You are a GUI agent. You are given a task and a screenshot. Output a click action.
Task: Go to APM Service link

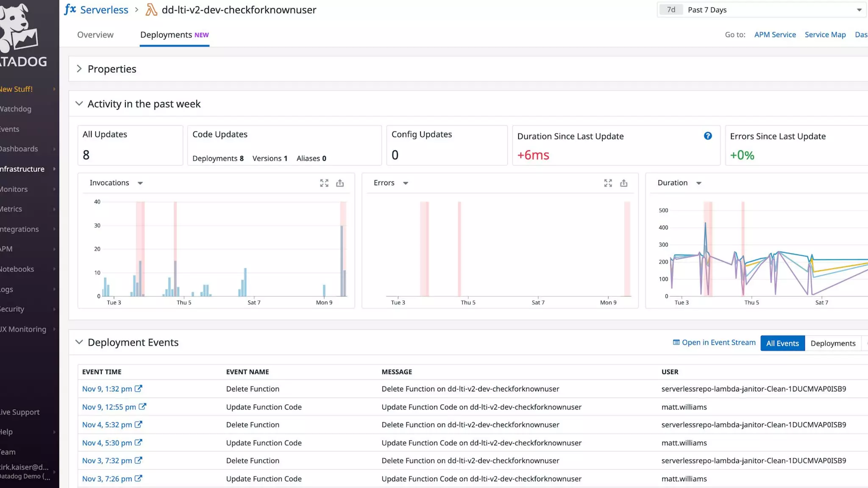pos(775,35)
